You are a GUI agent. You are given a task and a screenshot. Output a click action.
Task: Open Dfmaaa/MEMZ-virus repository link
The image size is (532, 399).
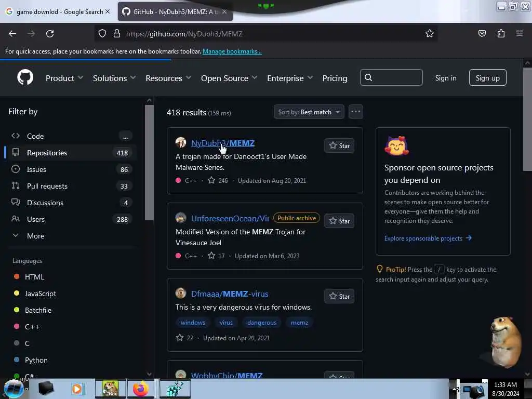pyautogui.click(x=230, y=294)
